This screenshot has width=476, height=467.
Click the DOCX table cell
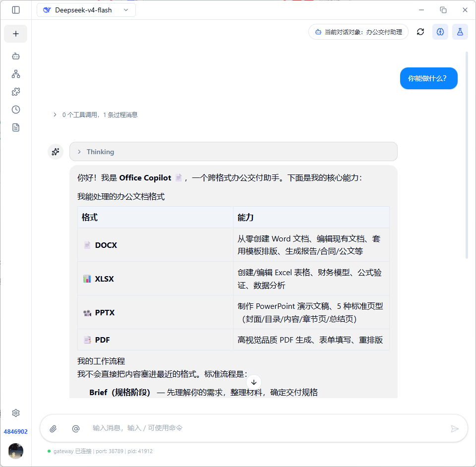pyautogui.click(x=155, y=245)
